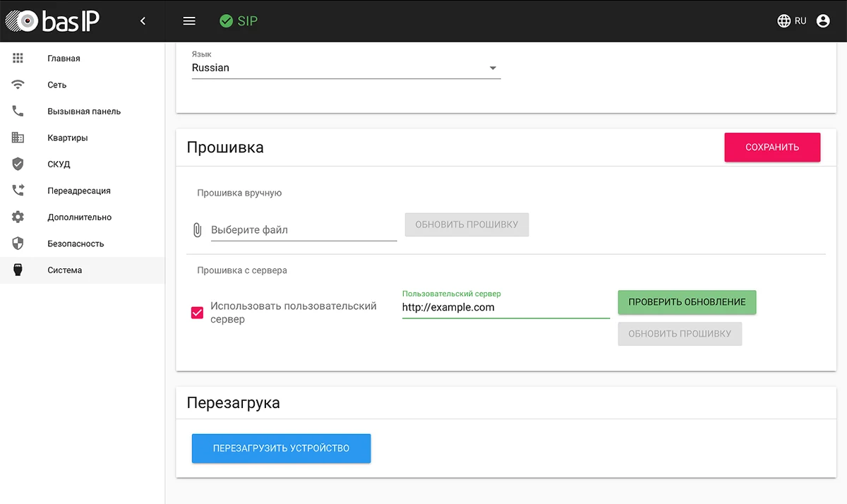Click the phone icon for Вызывная панель
Image resolution: width=847 pixels, height=504 pixels.
click(18, 112)
